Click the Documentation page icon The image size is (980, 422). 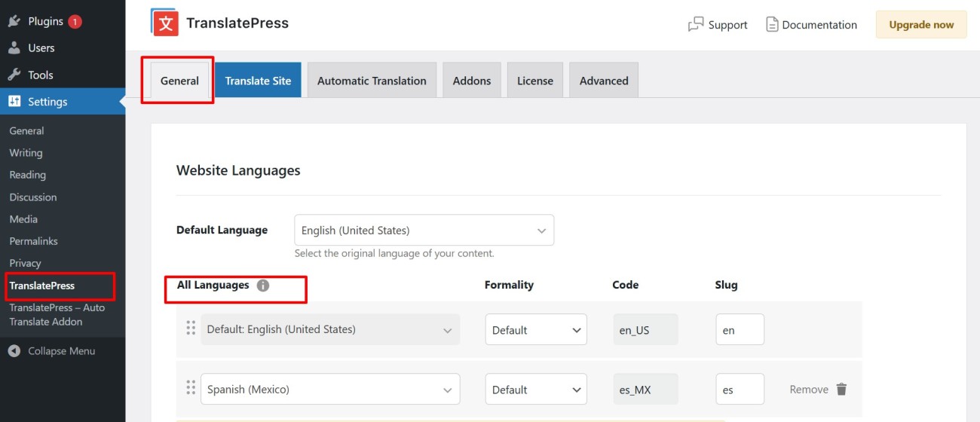[x=772, y=25]
